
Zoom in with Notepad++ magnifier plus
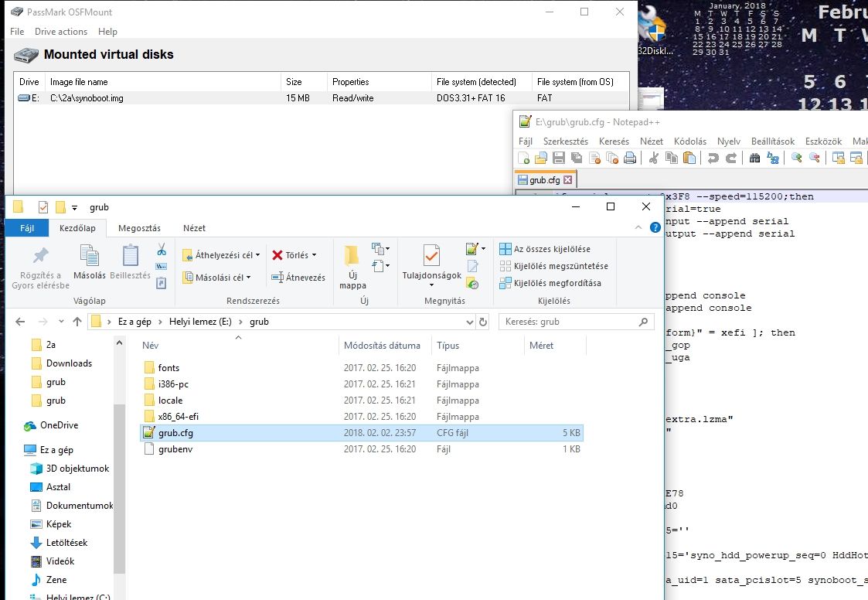[797, 158]
